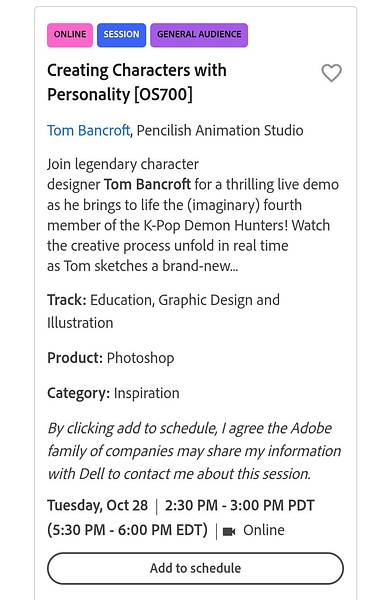The height and width of the screenshot is (600, 391).
Task: Select the pink ONLINE tag
Action: (x=70, y=35)
